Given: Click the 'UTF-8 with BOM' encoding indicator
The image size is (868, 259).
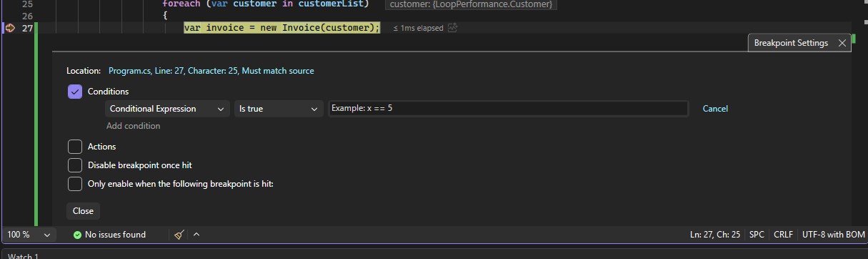Looking at the screenshot, I should pyautogui.click(x=834, y=235).
